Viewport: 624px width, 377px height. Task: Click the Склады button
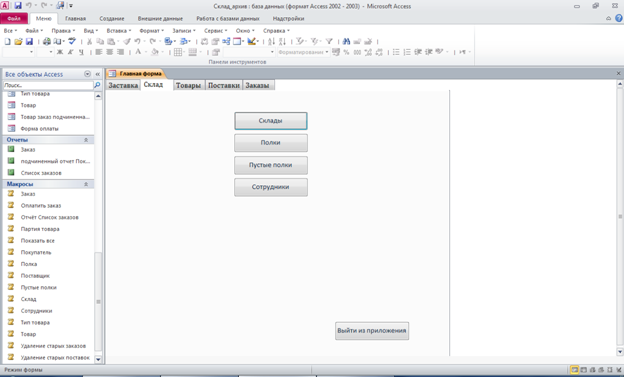click(271, 121)
